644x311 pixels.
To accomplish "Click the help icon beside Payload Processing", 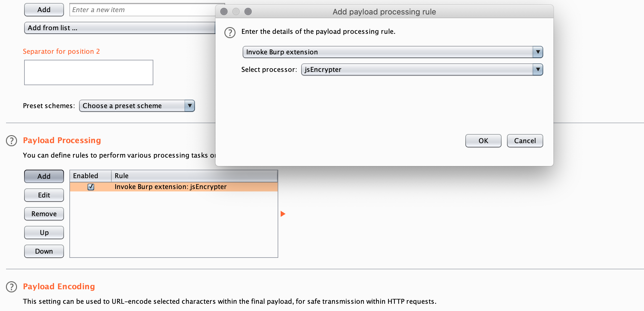I will pos(11,141).
